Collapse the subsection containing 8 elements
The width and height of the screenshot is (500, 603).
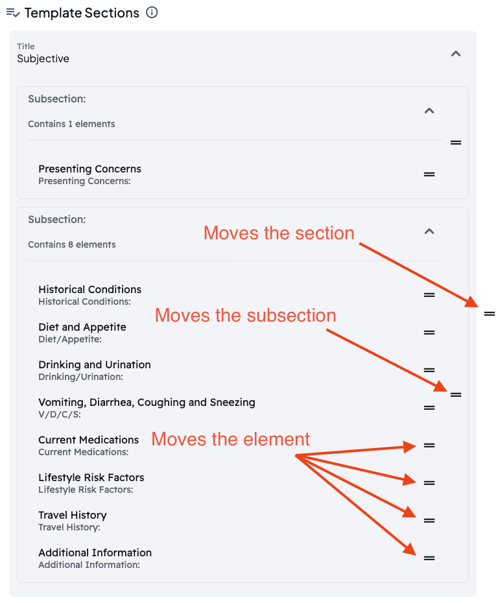click(x=429, y=232)
